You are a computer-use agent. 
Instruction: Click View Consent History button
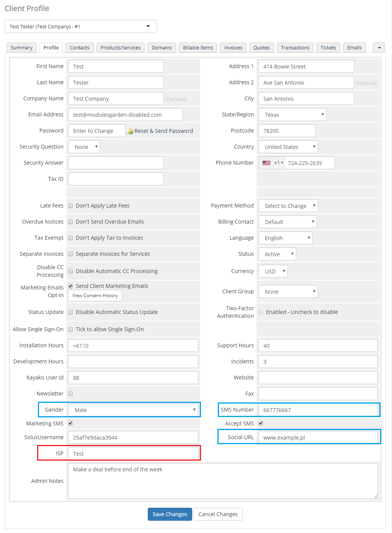(x=95, y=296)
